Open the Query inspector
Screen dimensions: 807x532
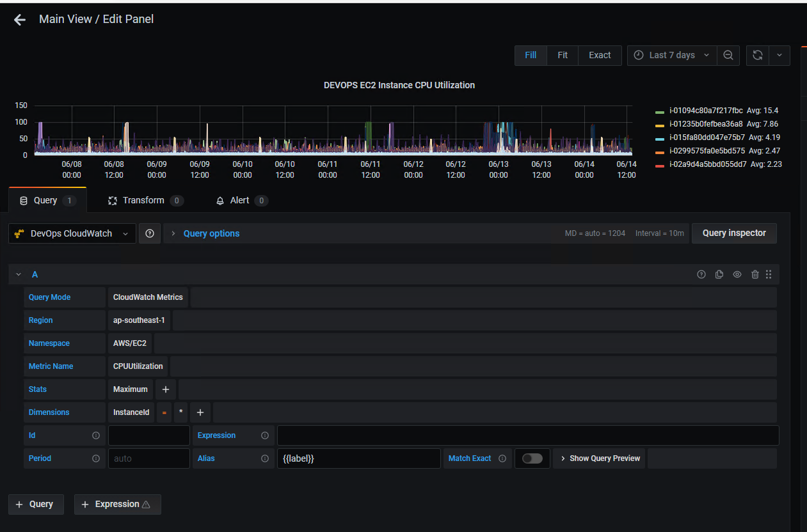pos(734,233)
